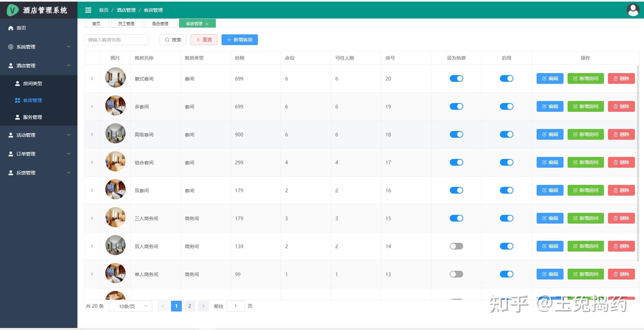Screen dimensions: 644x330
Task: Open the 10条/页 page size dropdown
Action: (x=130, y=306)
